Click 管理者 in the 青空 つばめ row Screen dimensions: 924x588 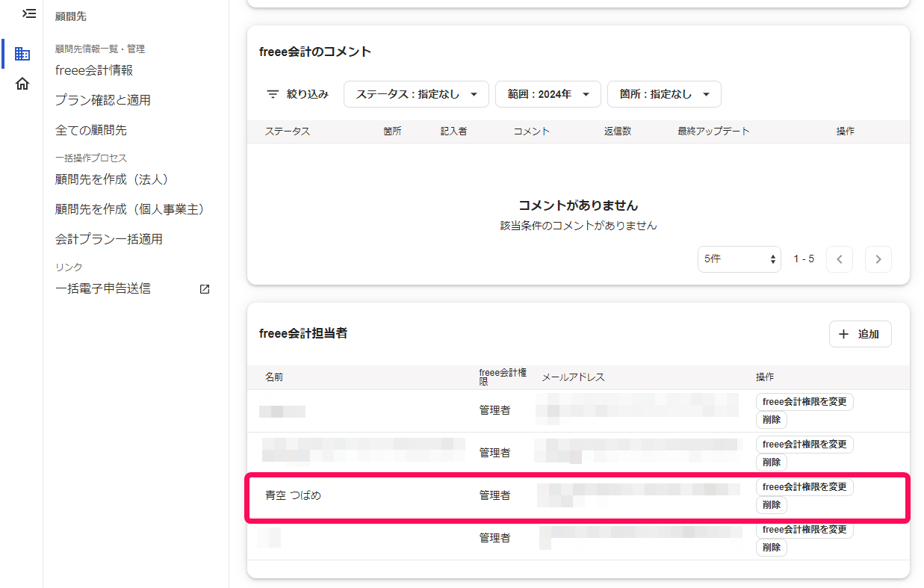point(494,495)
